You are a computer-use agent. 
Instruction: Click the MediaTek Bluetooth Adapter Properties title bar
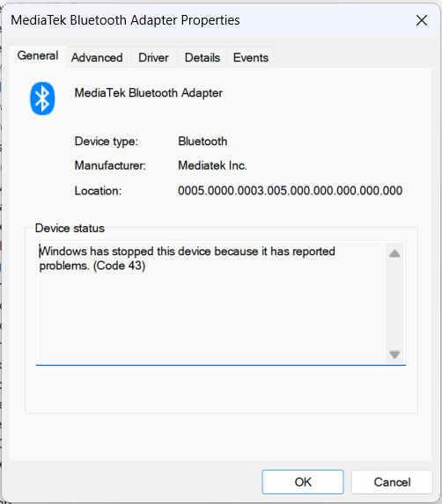206,20
